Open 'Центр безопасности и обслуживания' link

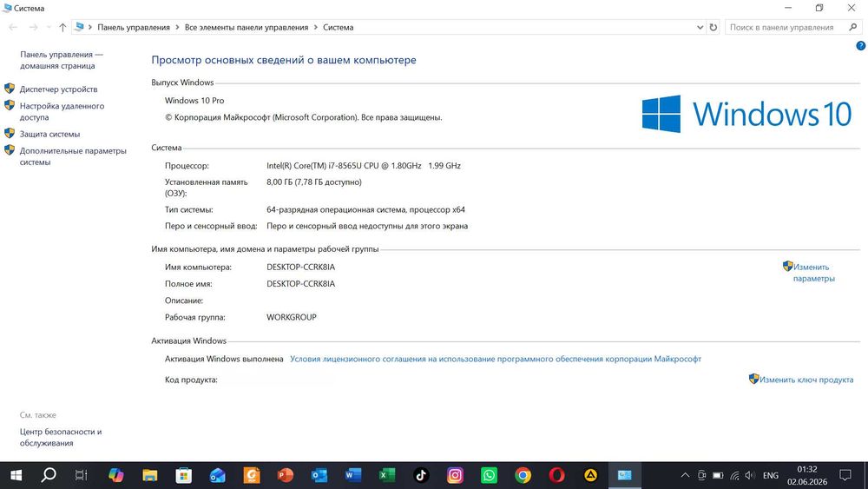coord(61,437)
